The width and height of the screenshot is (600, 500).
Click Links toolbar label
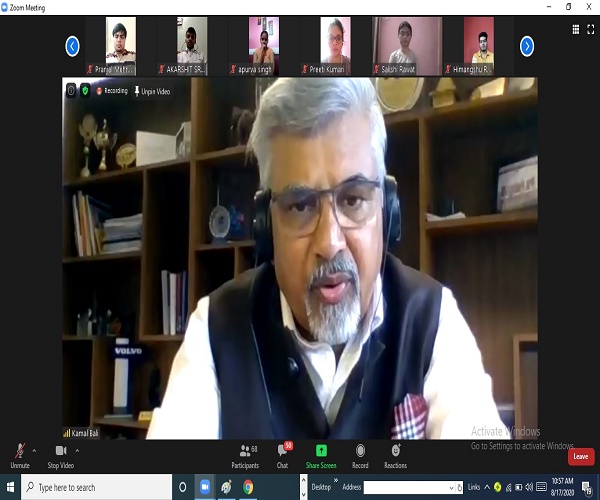[474, 487]
